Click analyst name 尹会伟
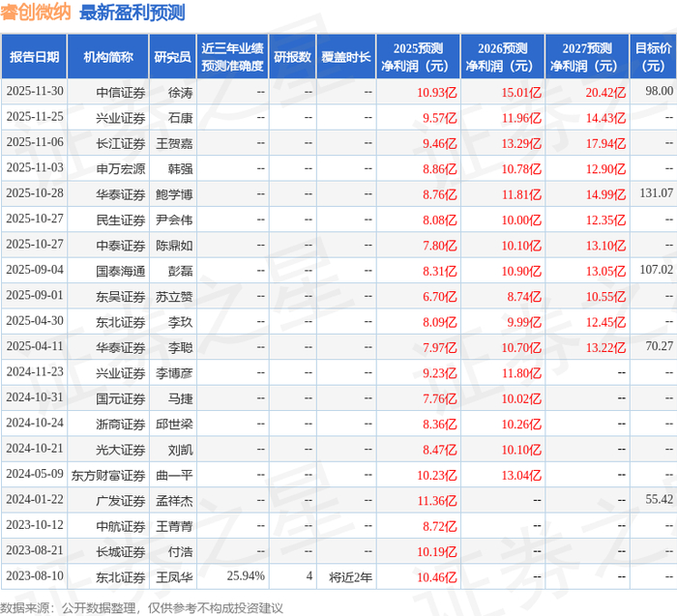The image size is (677, 616). pos(174,220)
